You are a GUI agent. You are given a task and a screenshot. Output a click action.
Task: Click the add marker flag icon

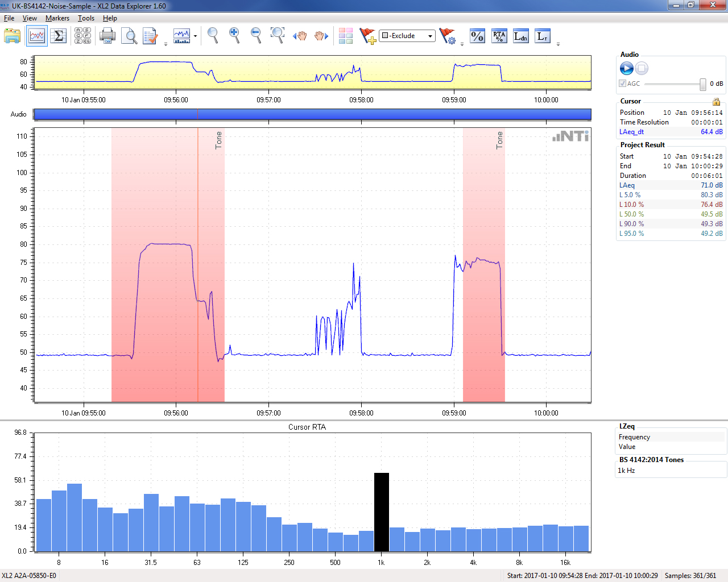(x=367, y=36)
